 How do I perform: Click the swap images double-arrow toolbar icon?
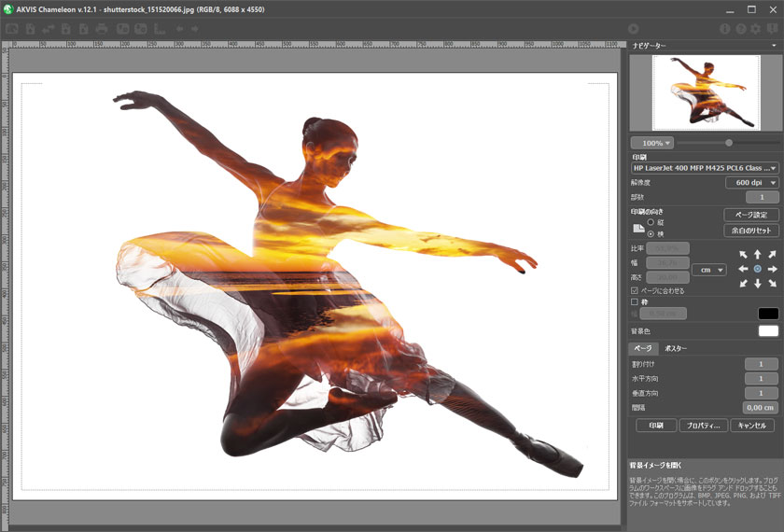click(48, 29)
